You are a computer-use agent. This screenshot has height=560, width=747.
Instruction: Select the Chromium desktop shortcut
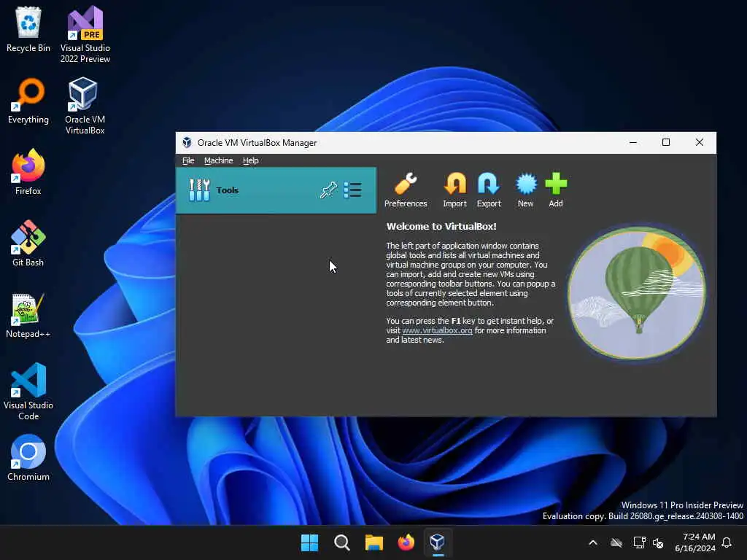click(x=28, y=458)
